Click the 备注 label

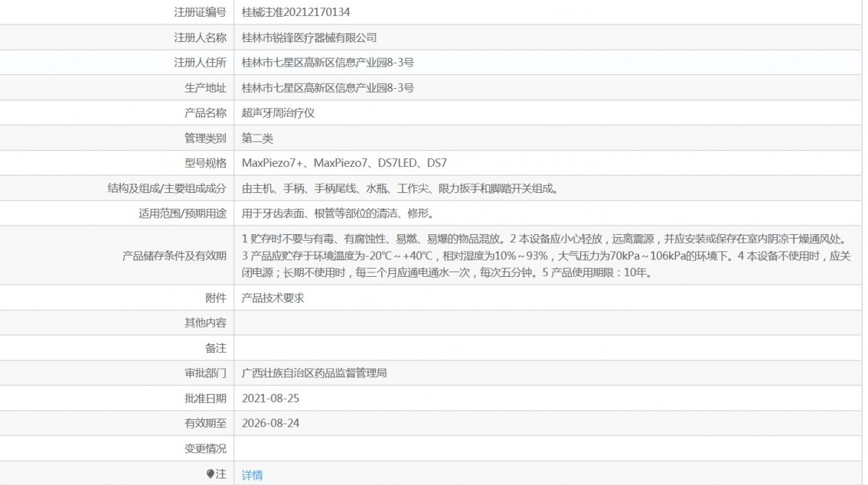pyautogui.click(x=216, y=348)
